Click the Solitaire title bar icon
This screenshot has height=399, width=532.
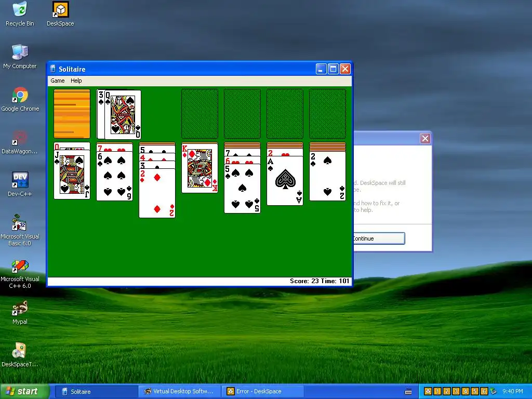pyautogui.click(x=53, y=69)
